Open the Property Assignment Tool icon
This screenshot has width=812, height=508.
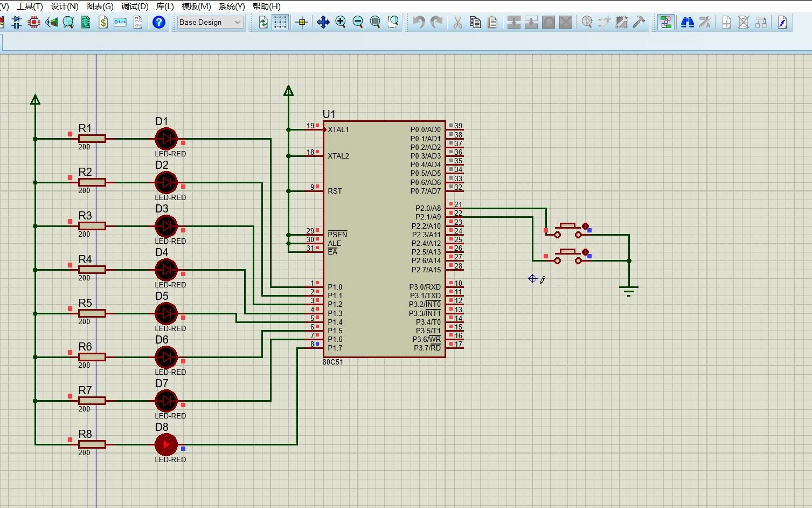(705, 22)
